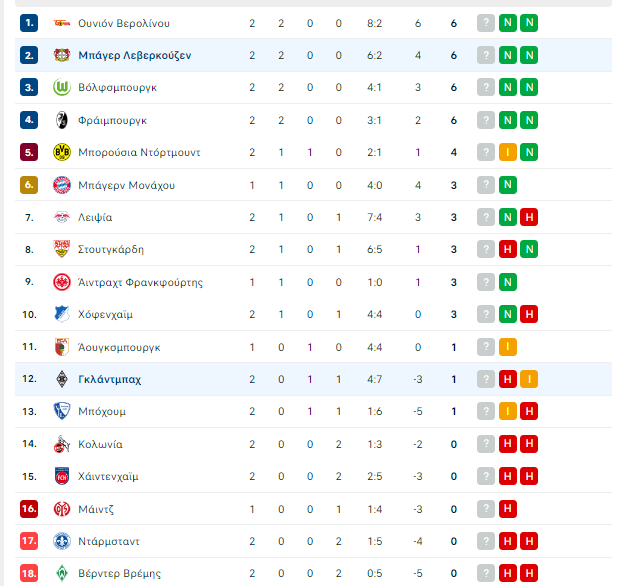Click Bayern Munich's green win form badge
622x586 pixels.
point(508,185)
